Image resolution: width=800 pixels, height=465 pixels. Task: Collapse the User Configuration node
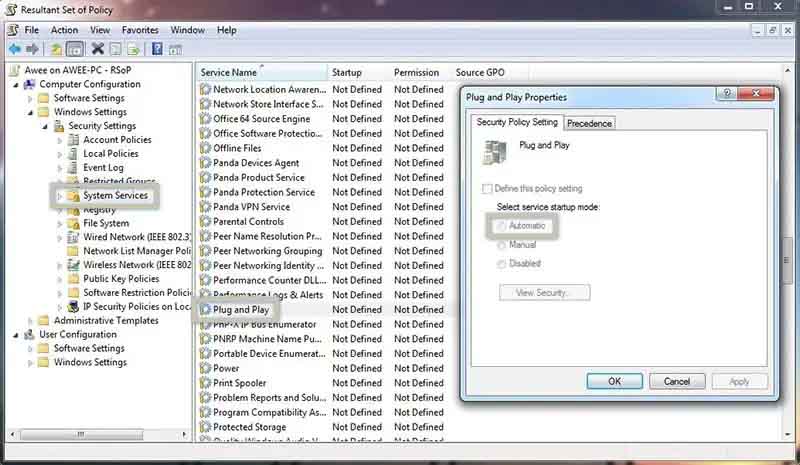(x=16, y=335)
